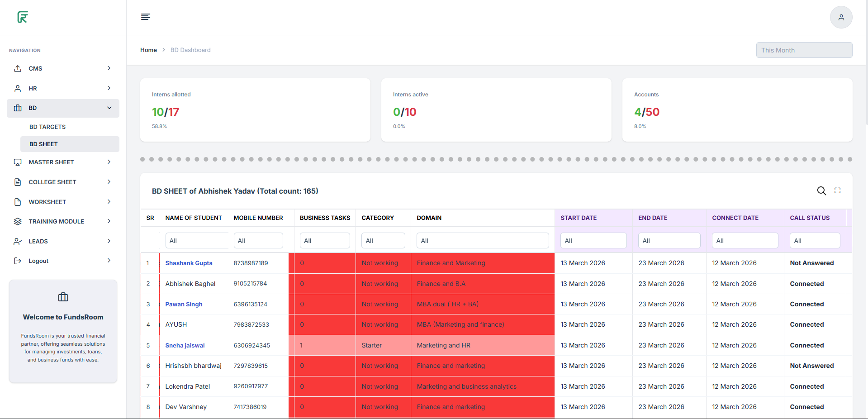868x419 pixels.
Task: Toggle the hamburger sidebar menu icon
Action: (145, 17)
